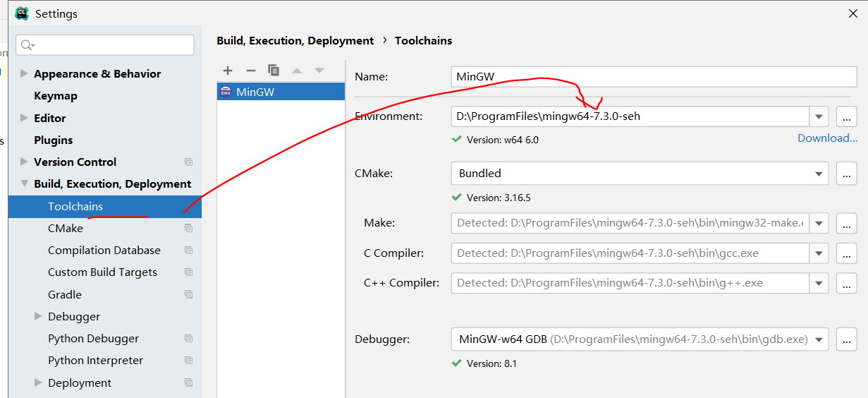Click the 'Version: w64 6.0' text

pyautogui.click(x=502, y=140)
